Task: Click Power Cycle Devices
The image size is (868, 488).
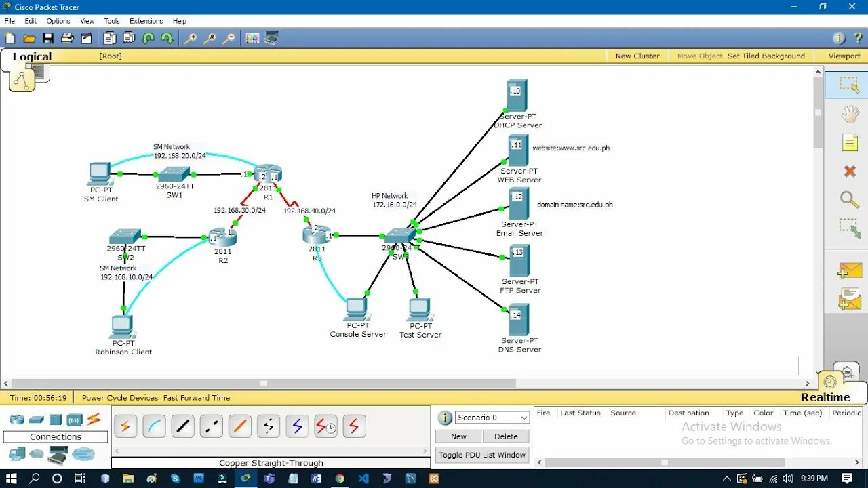Action: [x=120, y=398]
